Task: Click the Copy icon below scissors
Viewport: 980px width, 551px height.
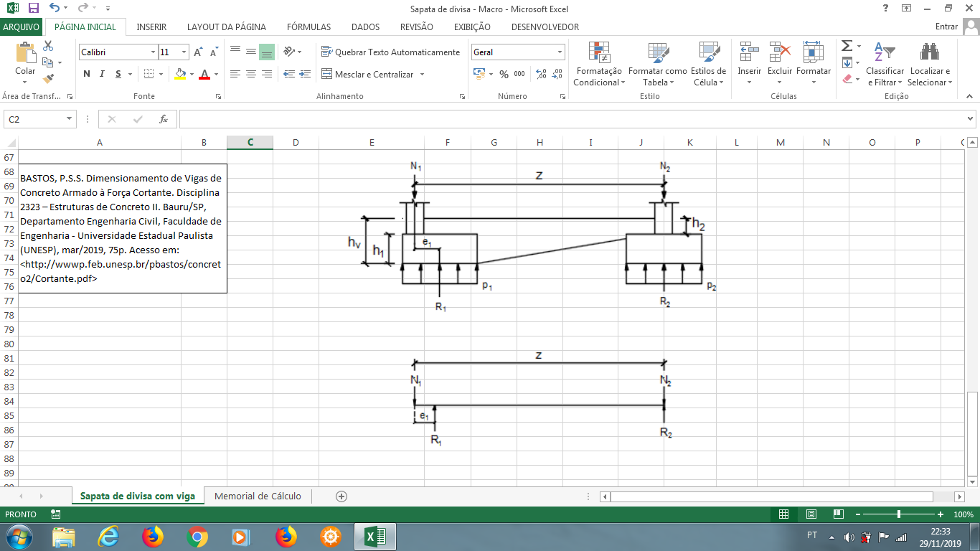Action: [x=49, y=62]
